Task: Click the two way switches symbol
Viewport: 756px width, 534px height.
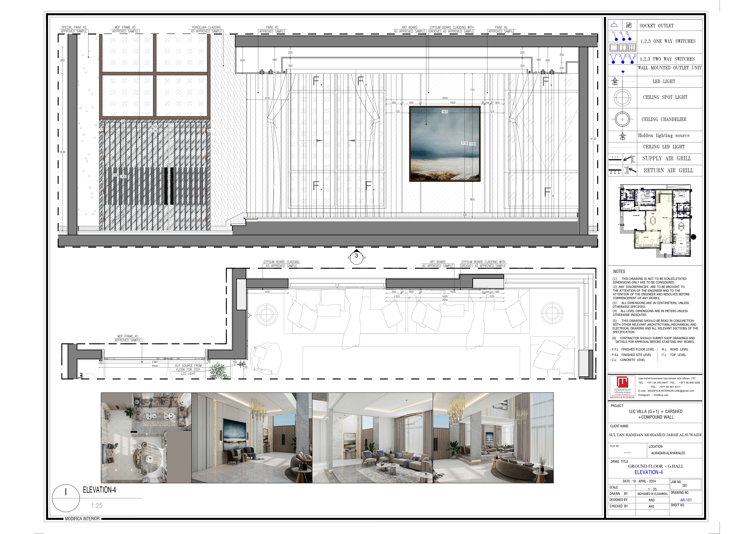Action: (x=622, y=59)
